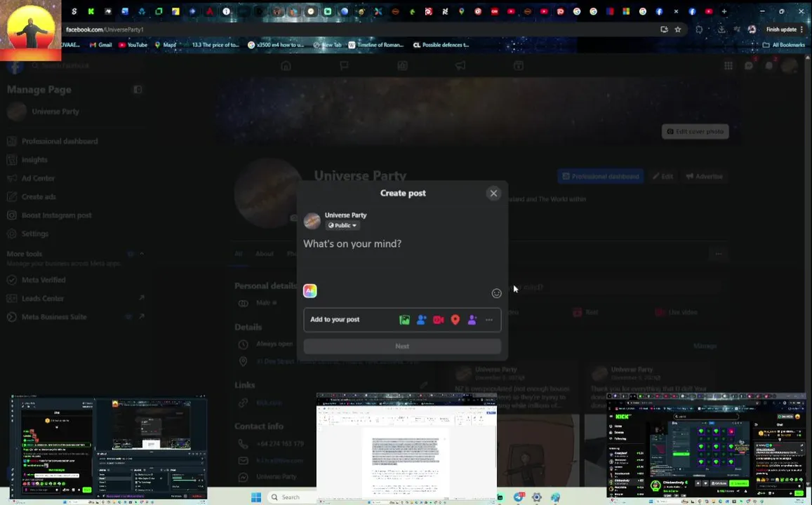Open a new browser tab with plus
The height and width of the screenshot is (505, 812).
point(724,11)
